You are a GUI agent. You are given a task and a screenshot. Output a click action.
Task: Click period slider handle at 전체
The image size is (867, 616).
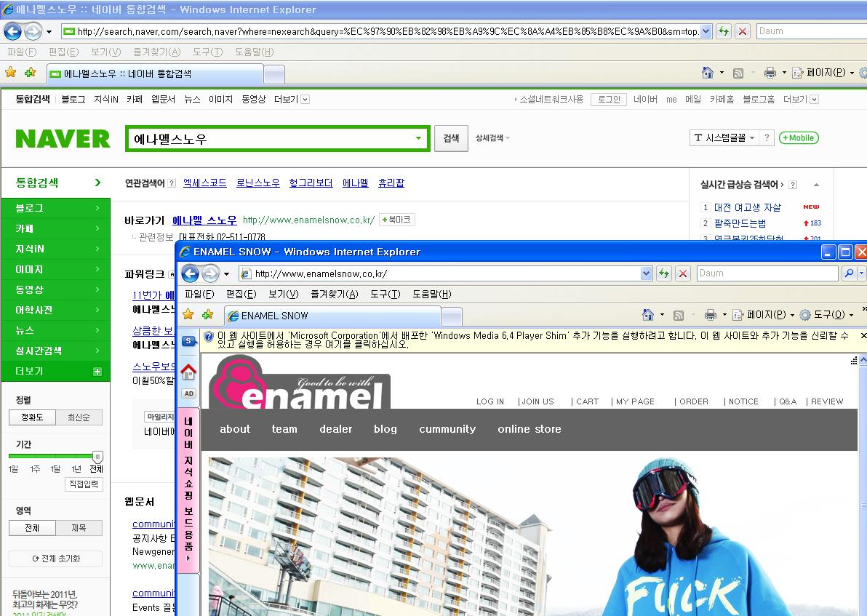97,457
